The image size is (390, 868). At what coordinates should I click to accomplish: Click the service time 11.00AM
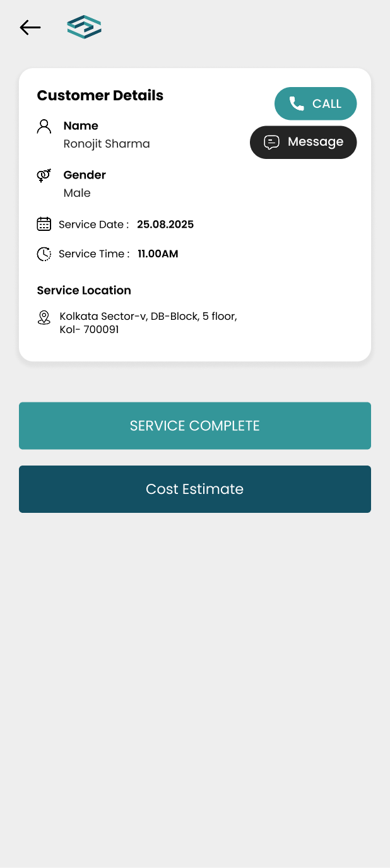click(158, 254)
